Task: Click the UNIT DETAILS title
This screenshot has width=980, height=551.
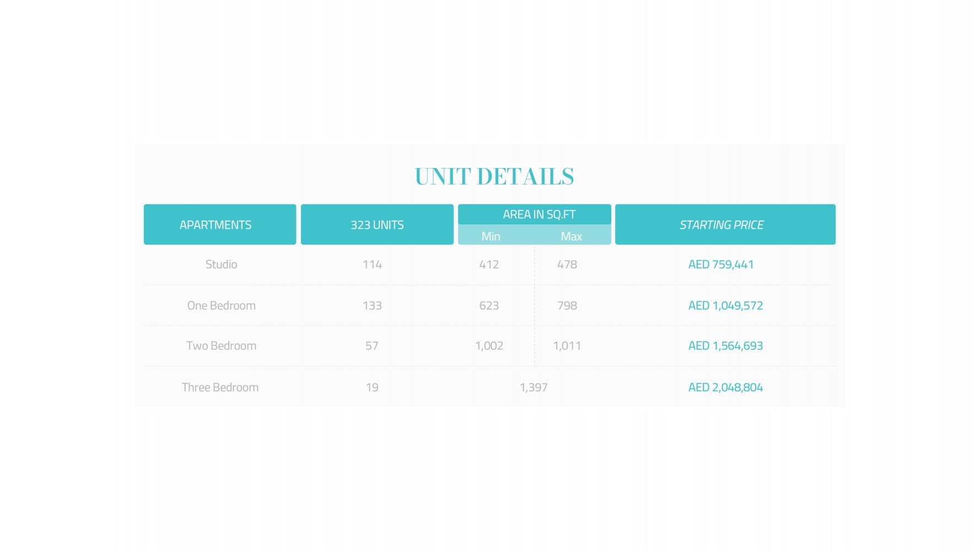Action: pyautogui.click(x=494, y=177)
